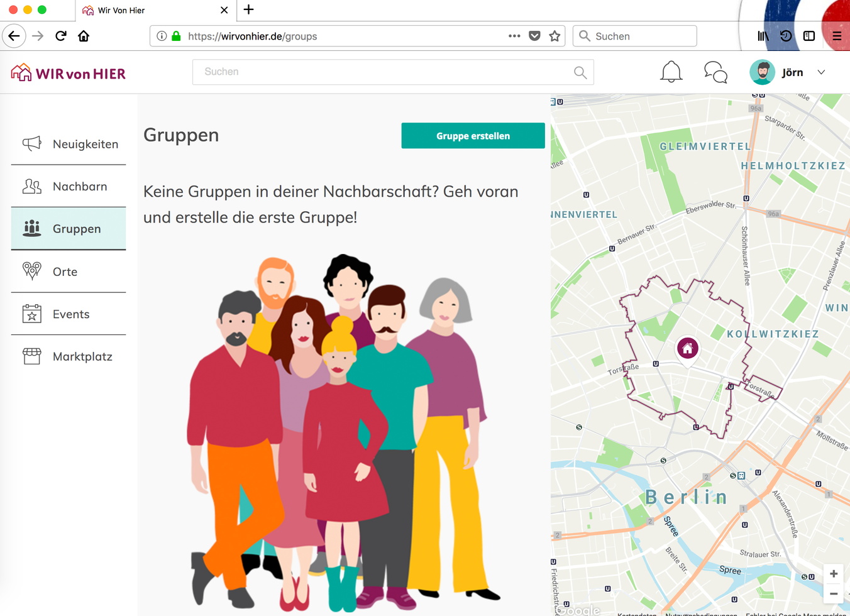
Task: Open page actions three-dots menu
Action: coord(514,36)
